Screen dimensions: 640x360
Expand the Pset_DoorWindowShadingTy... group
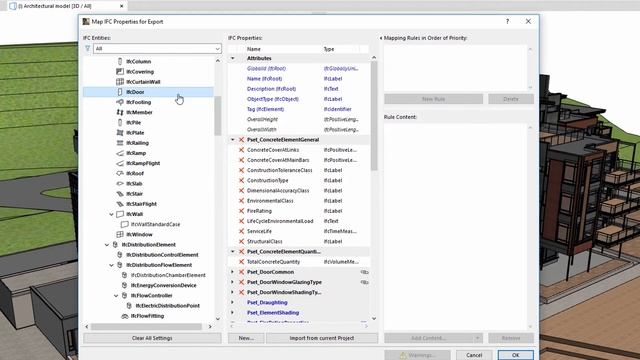click(x=233, y=292)
